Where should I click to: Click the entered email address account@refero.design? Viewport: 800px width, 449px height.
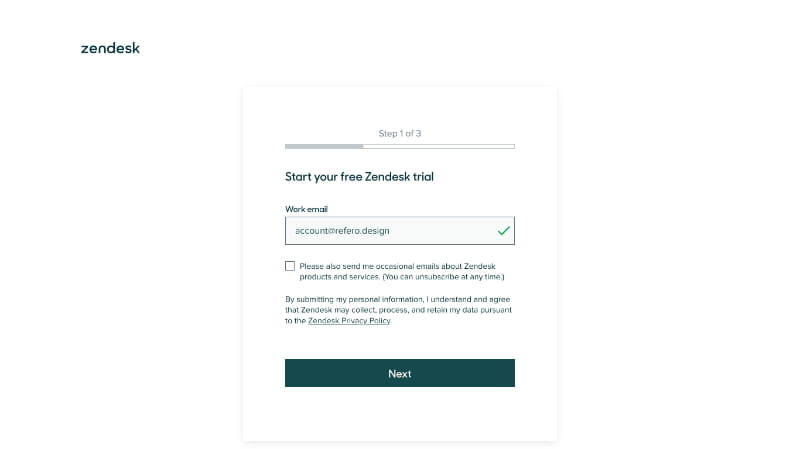coord(342,231)
